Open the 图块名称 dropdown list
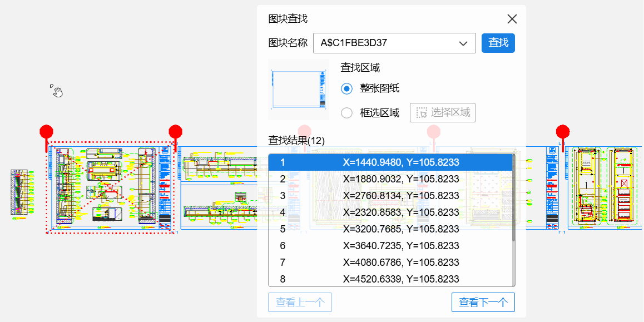 463,43
